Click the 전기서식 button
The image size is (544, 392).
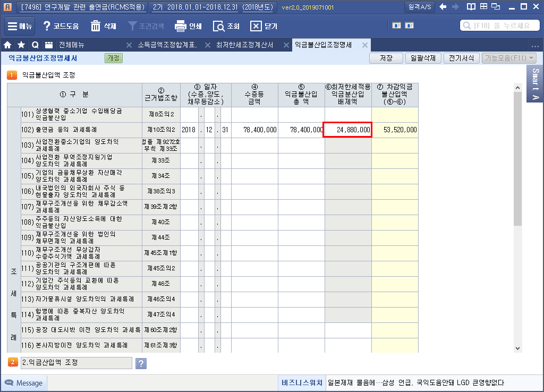[462, 58]
